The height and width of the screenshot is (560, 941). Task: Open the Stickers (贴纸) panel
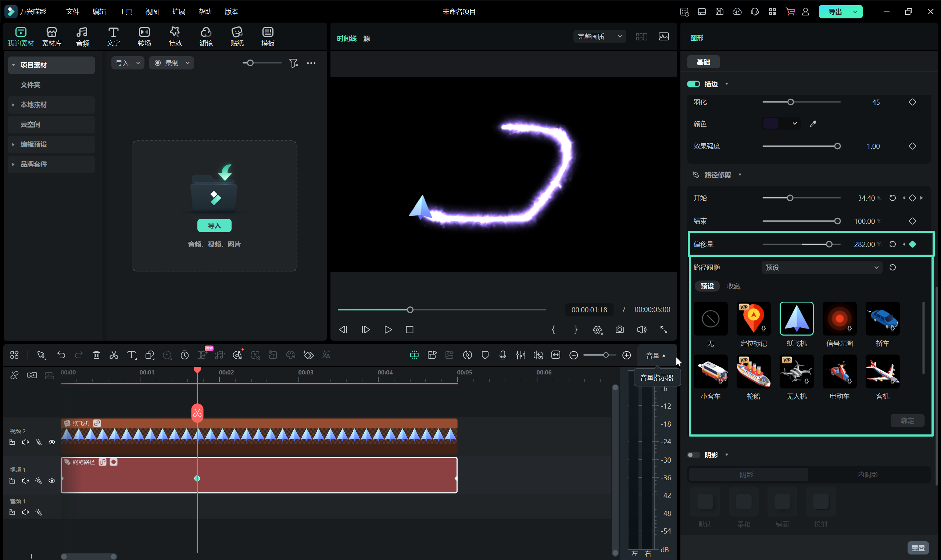tap(237, 37)
